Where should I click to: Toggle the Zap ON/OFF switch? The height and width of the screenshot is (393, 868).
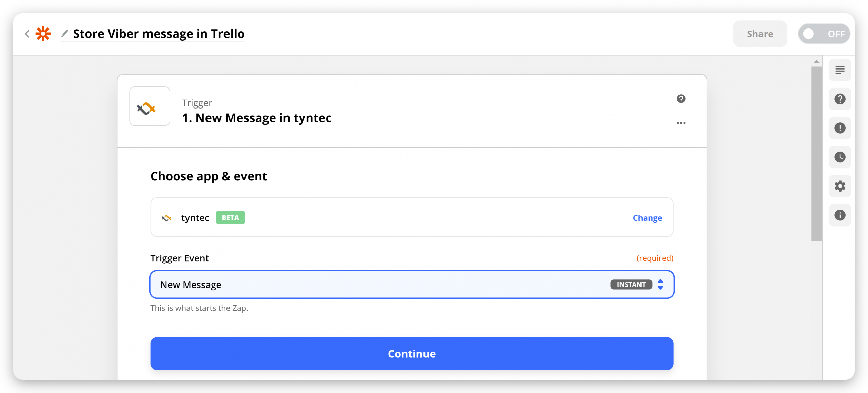coord(824,34)
